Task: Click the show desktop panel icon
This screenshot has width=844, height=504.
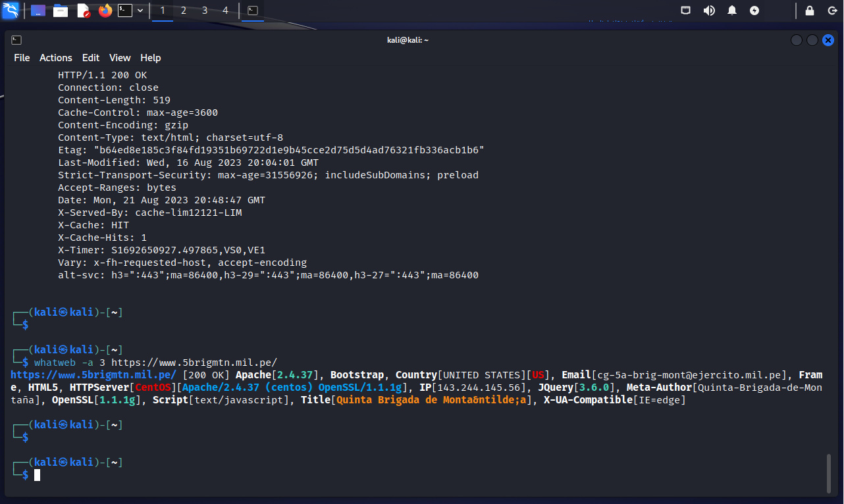Action: [38, 11]
